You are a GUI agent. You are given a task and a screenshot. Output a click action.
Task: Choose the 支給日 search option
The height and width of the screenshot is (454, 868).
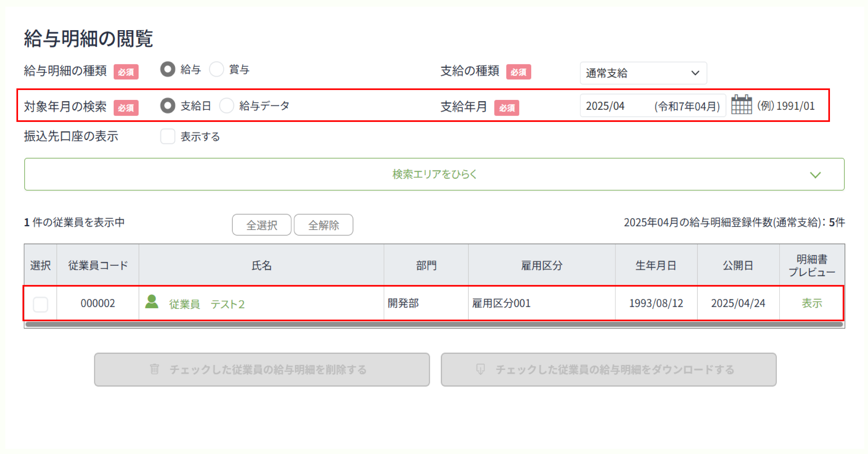(x=168, y=106)
